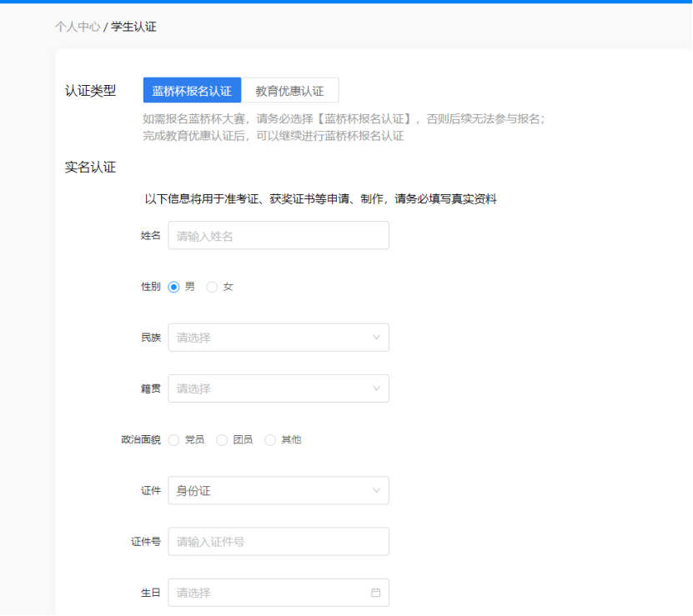693x616 pixels.
Task: Click the hint line starting 如需报名蓝桥杯大赛
Action: [344, 119]
